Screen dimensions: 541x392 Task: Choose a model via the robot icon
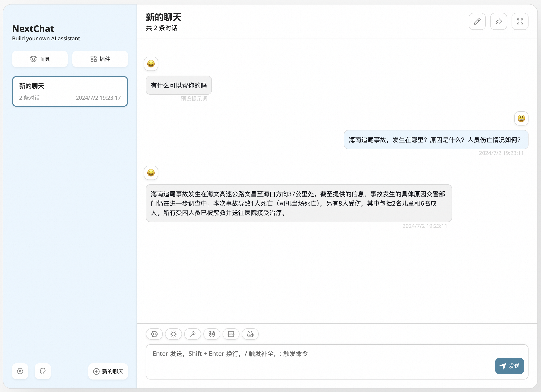(250, 334)
